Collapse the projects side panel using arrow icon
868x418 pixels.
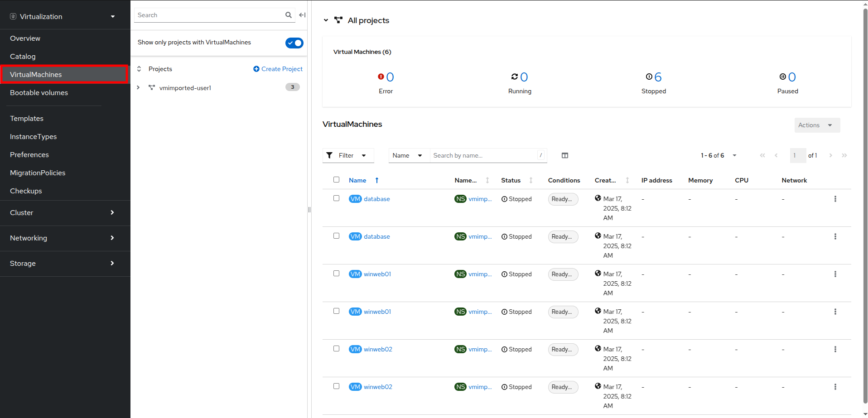[302, 15]
